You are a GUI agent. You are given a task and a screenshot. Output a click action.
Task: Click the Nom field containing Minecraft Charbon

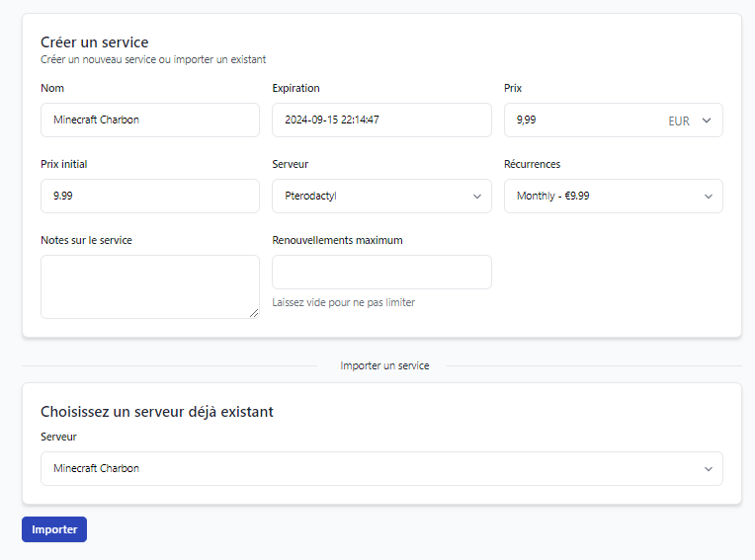click(x=149, y=120)
